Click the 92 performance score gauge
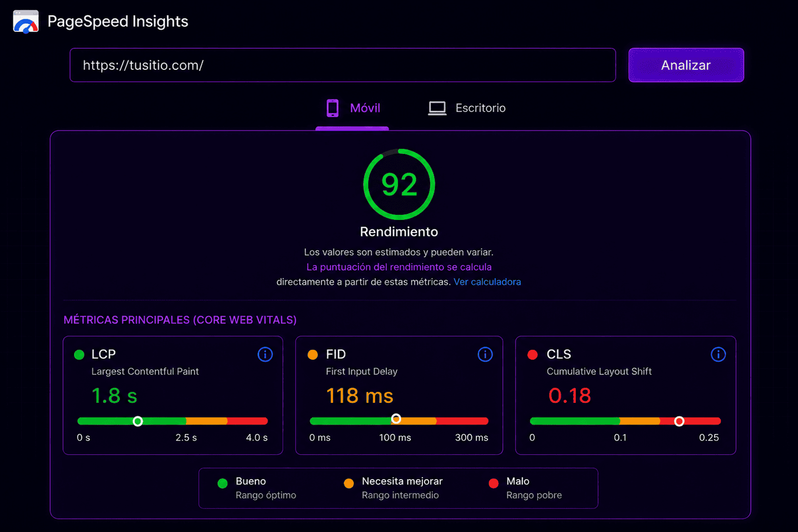Viewport: 798px width, 532px height. pos(399,184)
